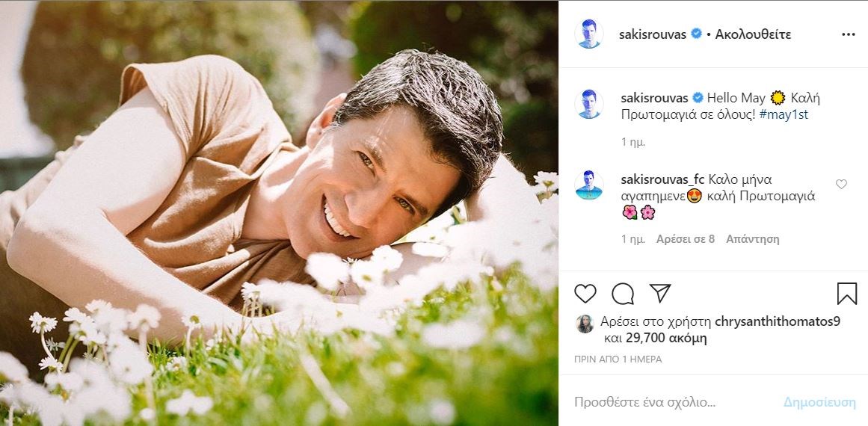Viewport: 868px width, 426px height.
Task: Open the comment bubble icon
Action: [623, 294]
